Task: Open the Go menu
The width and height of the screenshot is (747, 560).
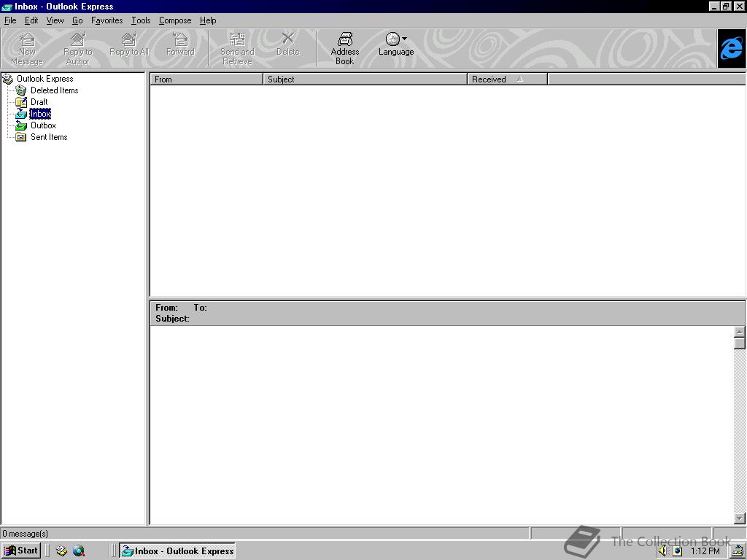Action: coord(77,20)
